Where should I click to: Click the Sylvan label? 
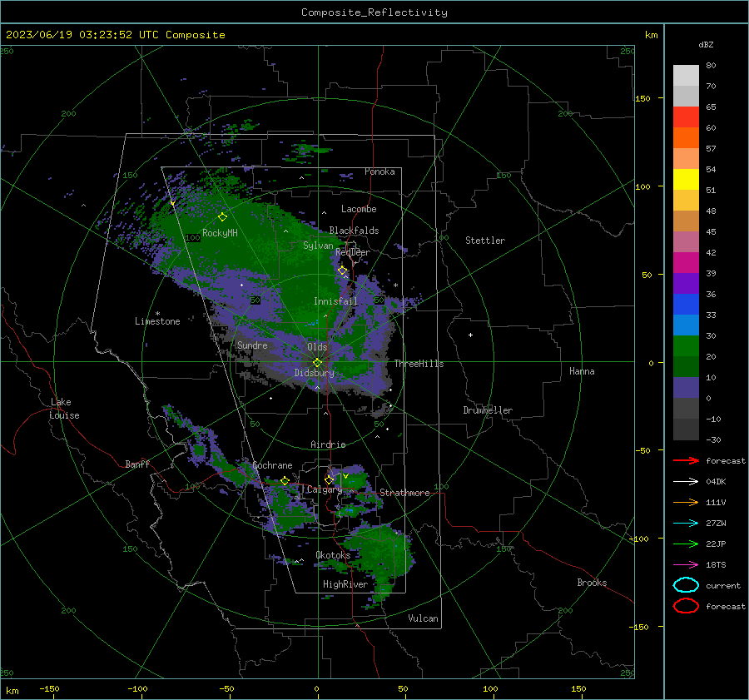click(318, 246)
